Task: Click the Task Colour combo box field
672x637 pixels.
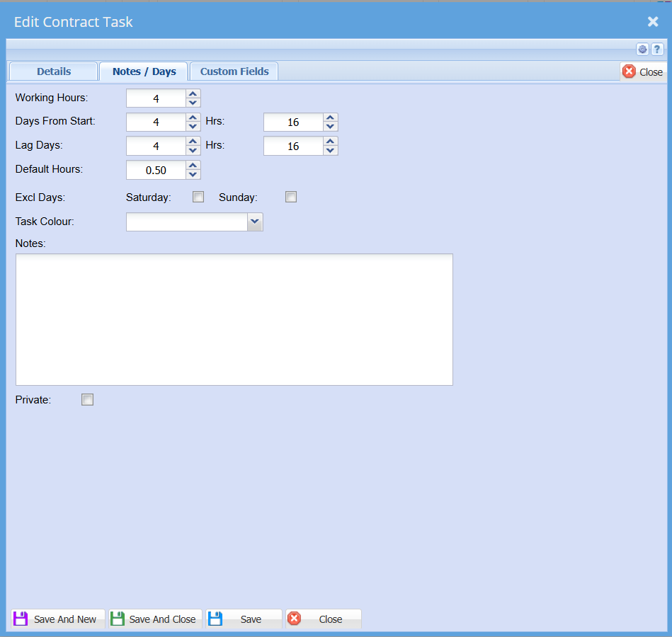Action: [187, 222]
